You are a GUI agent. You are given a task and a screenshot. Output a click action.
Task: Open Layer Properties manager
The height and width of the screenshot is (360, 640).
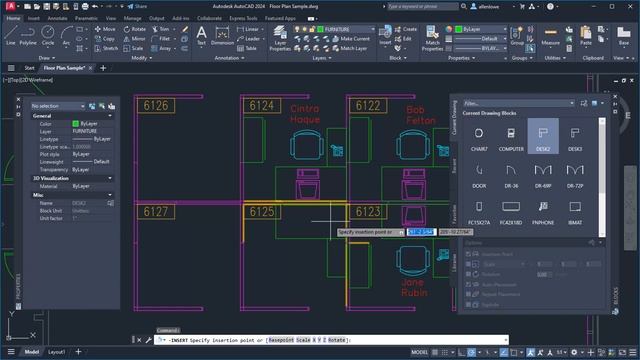[x=280, y=38]
